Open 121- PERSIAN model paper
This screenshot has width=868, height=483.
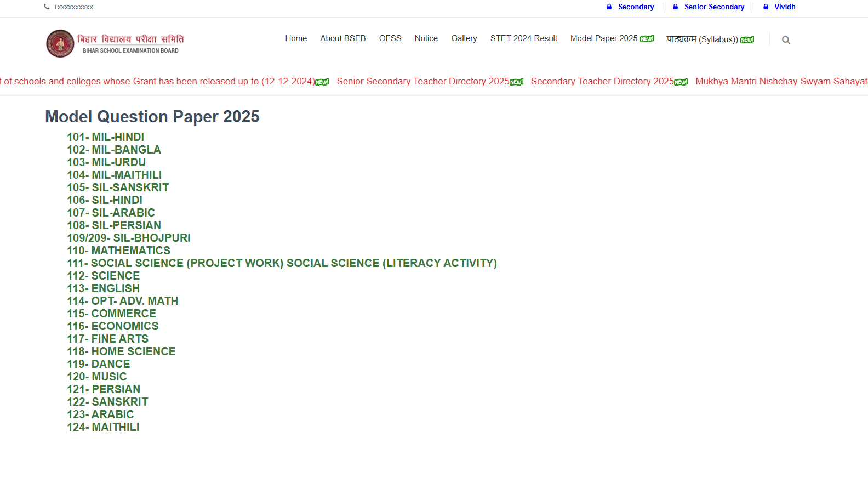click(x=104, y=389)
